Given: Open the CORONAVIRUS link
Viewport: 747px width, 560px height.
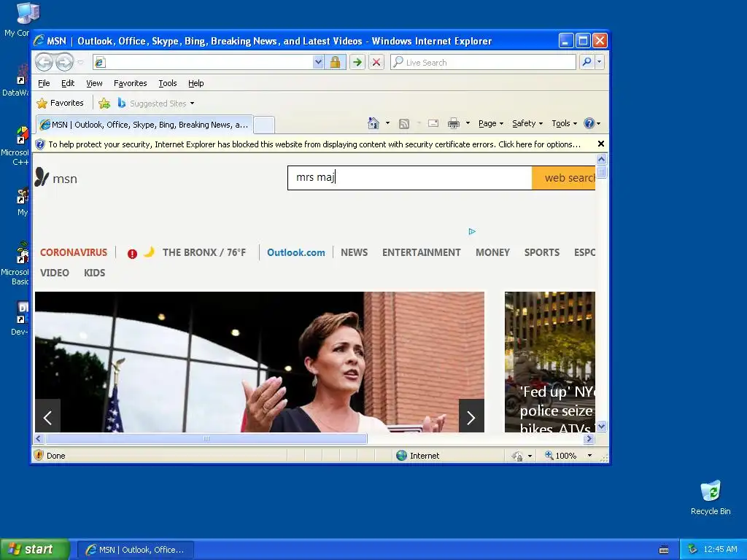Looking at the screenshot, I should pyautogui.click(x=74, y=252).
